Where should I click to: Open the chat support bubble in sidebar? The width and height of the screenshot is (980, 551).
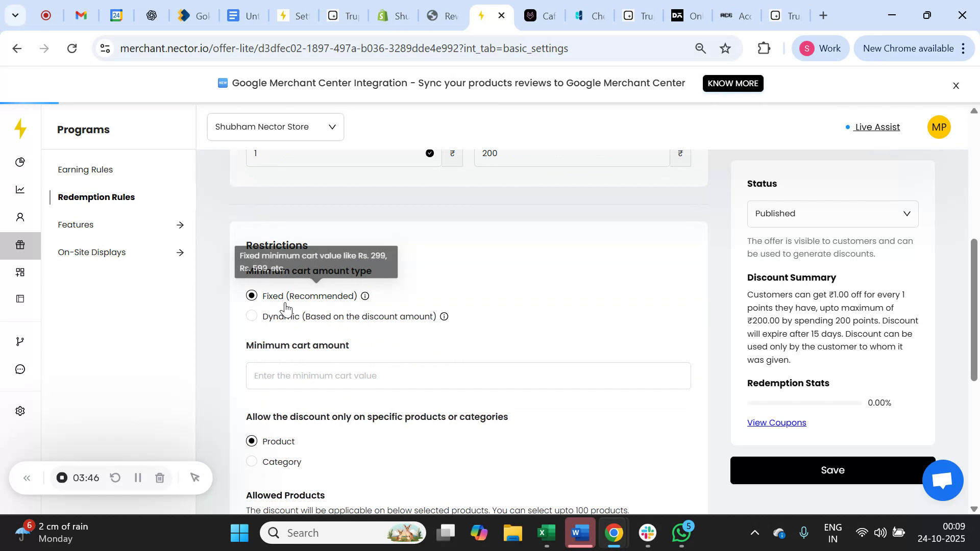(20, 369)
